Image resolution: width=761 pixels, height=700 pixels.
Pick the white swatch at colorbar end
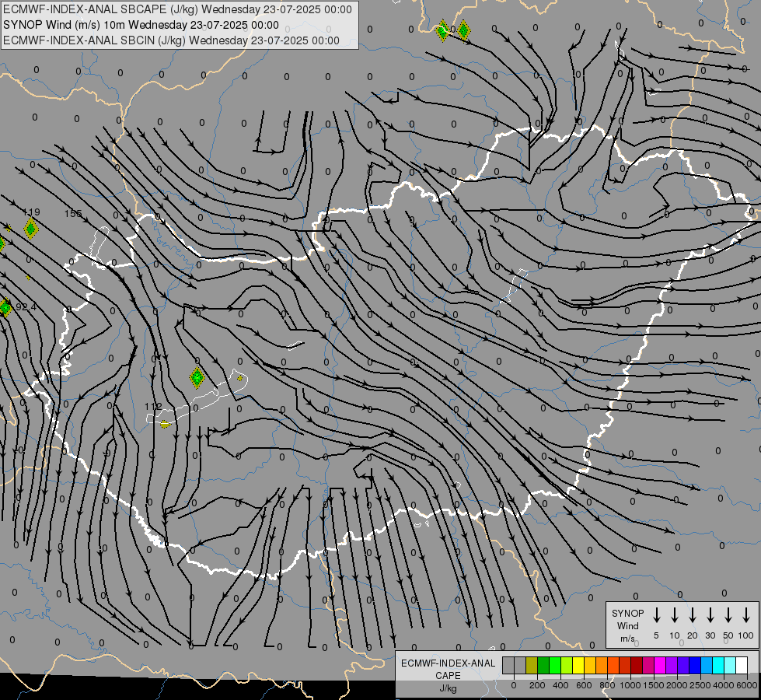742,665
